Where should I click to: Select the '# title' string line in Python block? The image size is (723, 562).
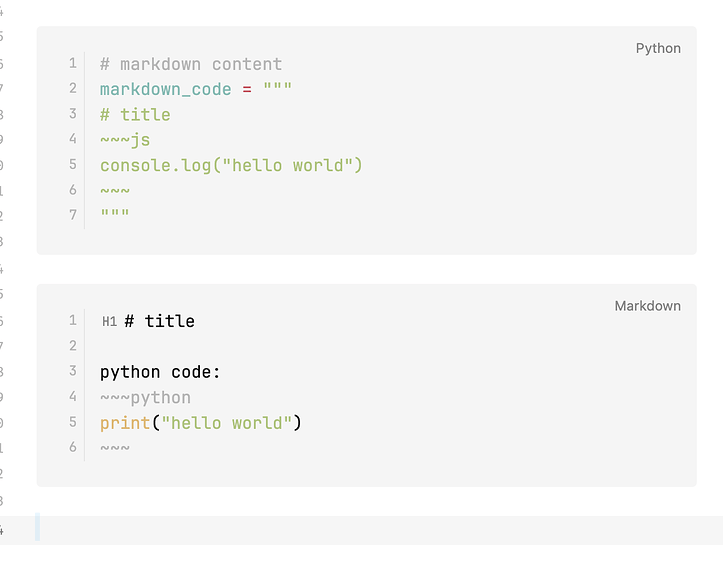[135, 114]
